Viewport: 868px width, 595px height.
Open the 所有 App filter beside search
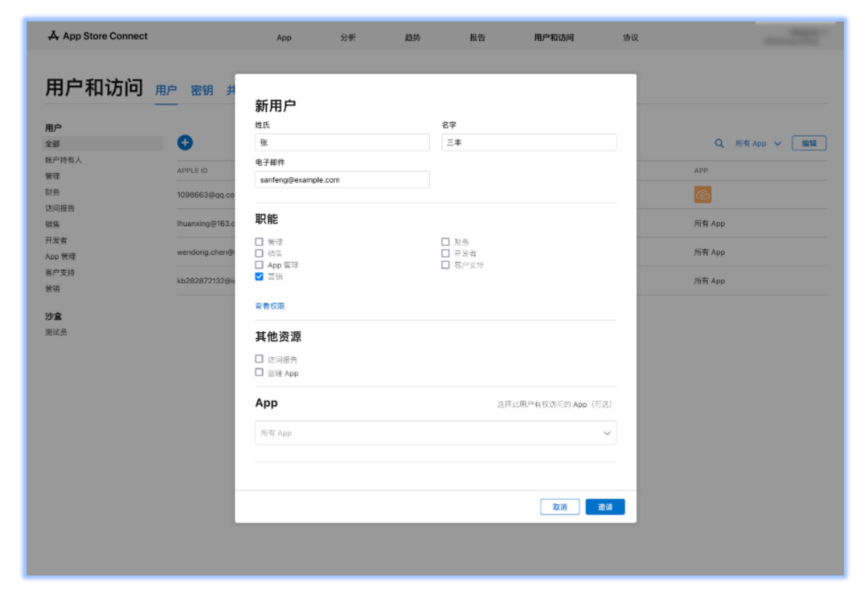click(758, 143)
